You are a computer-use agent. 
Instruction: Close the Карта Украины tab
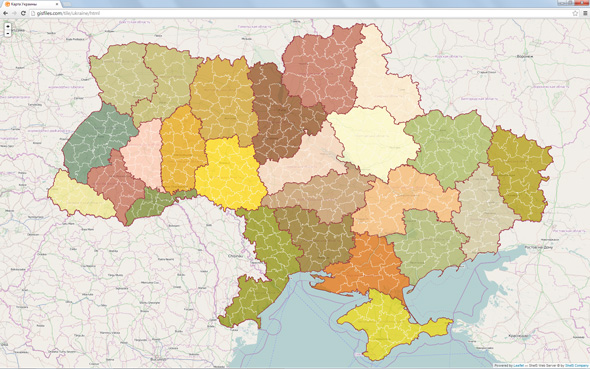(57, 4)
